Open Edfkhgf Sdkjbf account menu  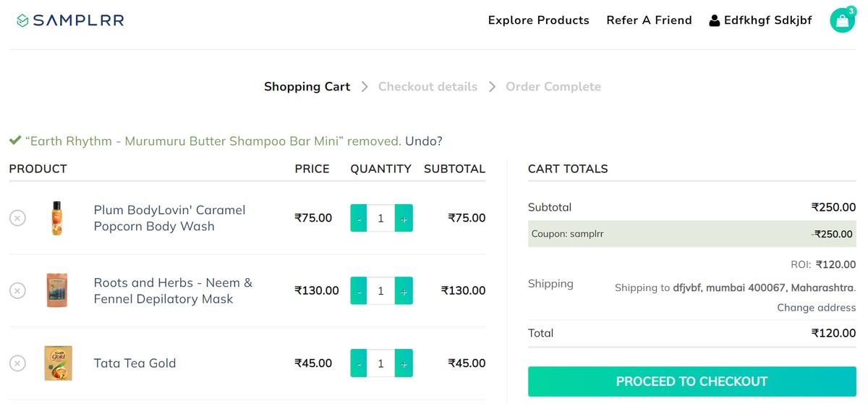760,20
